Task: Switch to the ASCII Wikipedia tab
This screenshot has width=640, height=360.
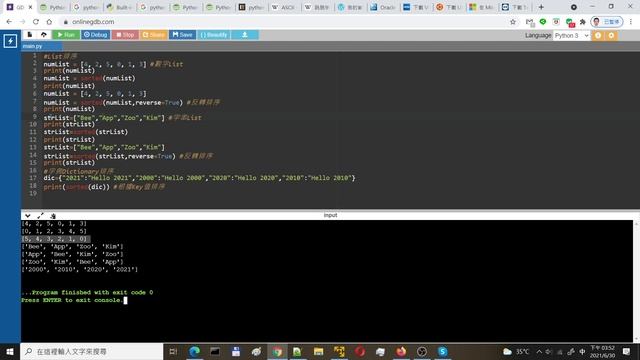Action: pyautogui.click(x=284, y=7)
